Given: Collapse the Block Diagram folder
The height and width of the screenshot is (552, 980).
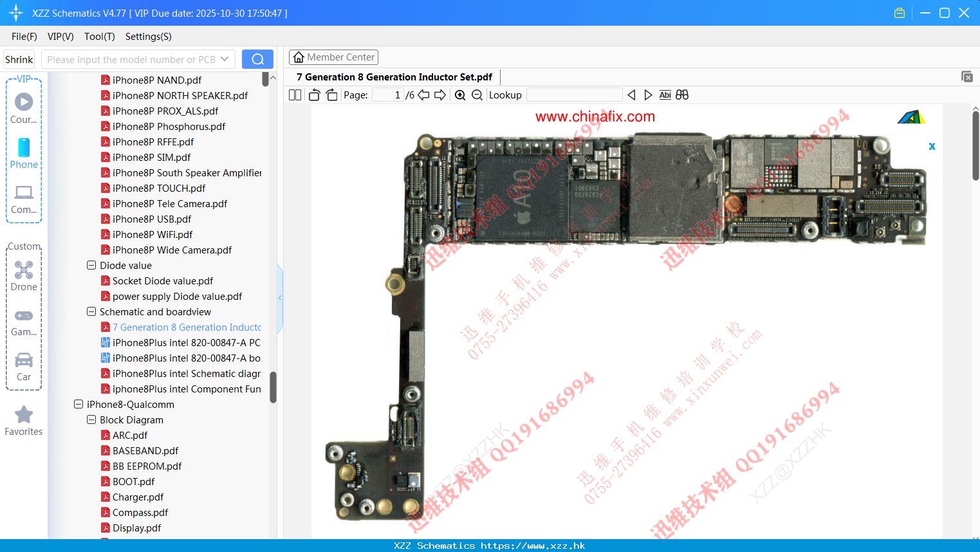Looking at the screenshot, I should click(x=91, y=419).
